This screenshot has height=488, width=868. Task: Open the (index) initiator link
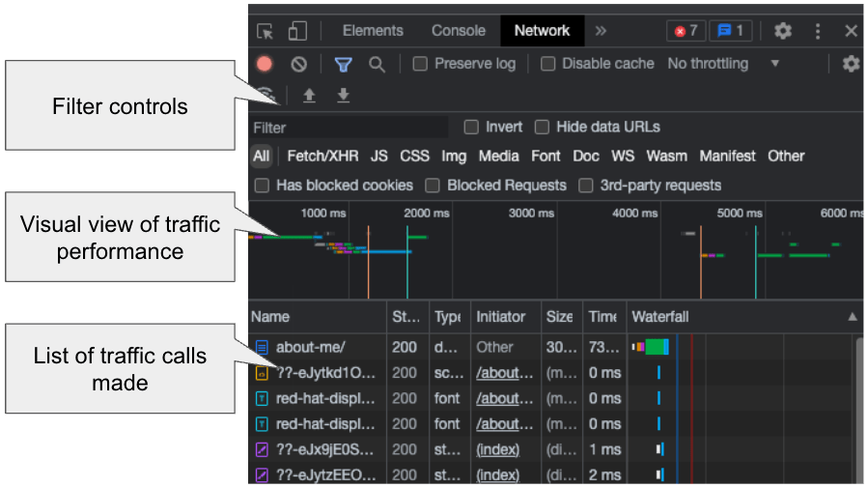click(x=497, y=449)
